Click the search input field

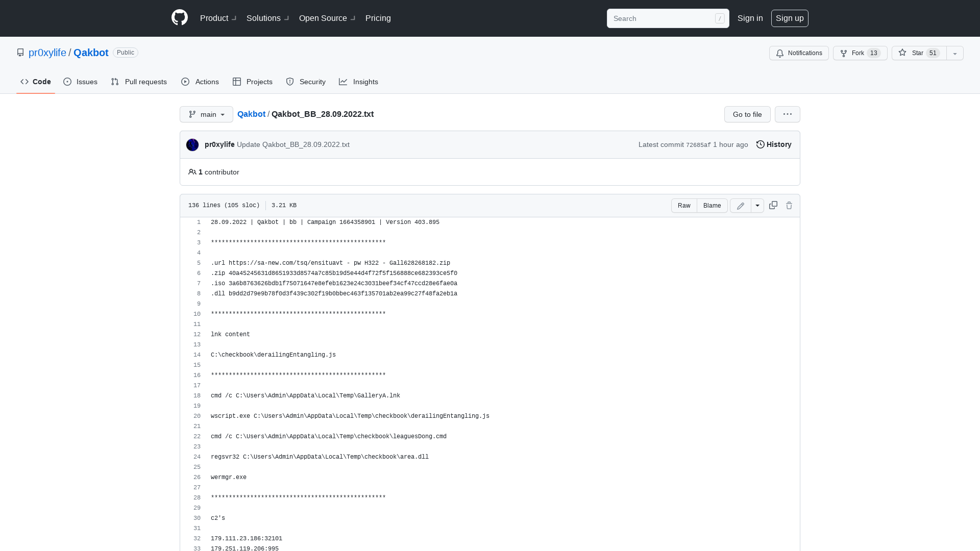[x=664, y=18]
